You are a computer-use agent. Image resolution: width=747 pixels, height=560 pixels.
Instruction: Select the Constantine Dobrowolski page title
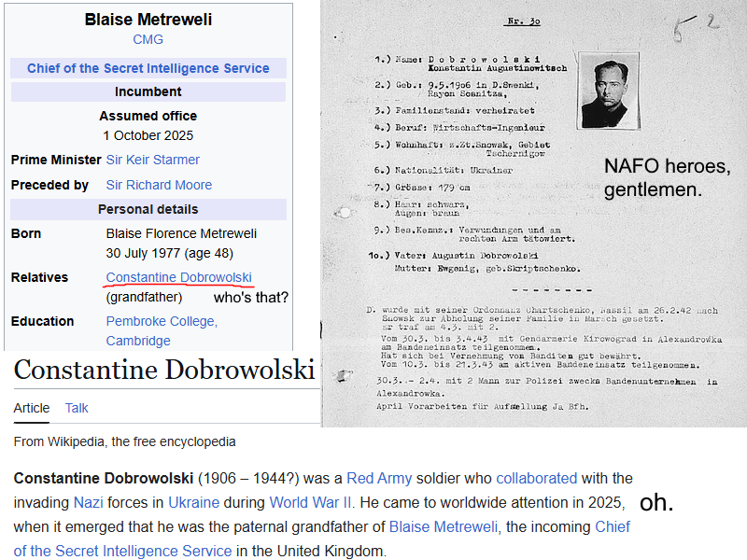click(x=164, y=370)
